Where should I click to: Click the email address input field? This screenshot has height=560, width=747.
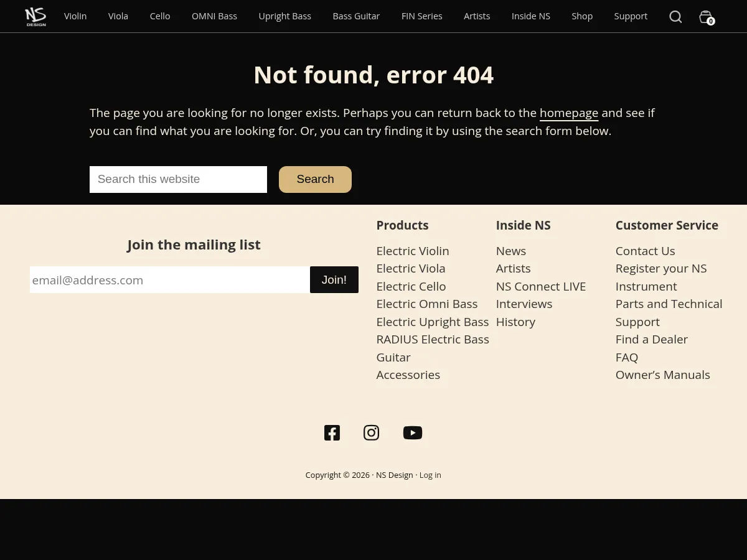[169, 280]
